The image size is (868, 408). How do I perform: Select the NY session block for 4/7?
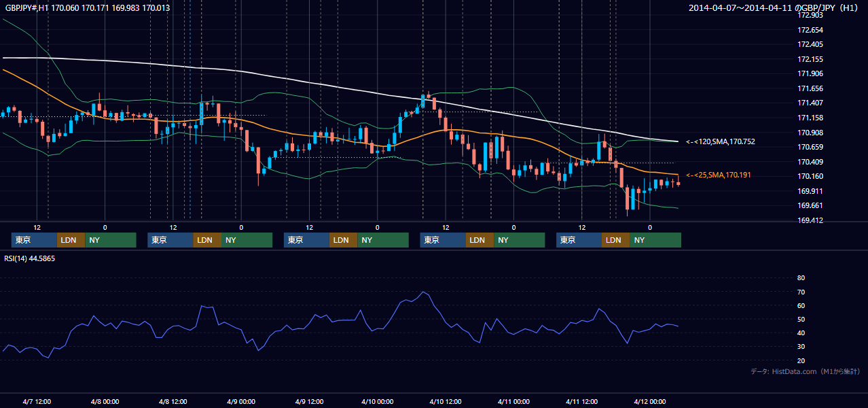coord(111,240)
